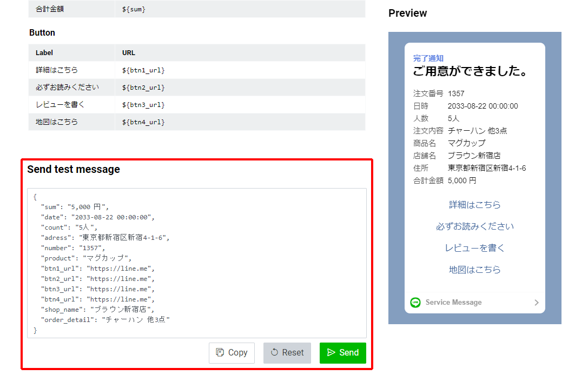
Task: Click the Service Message chevron arrow
Action: tap(537, 303)
